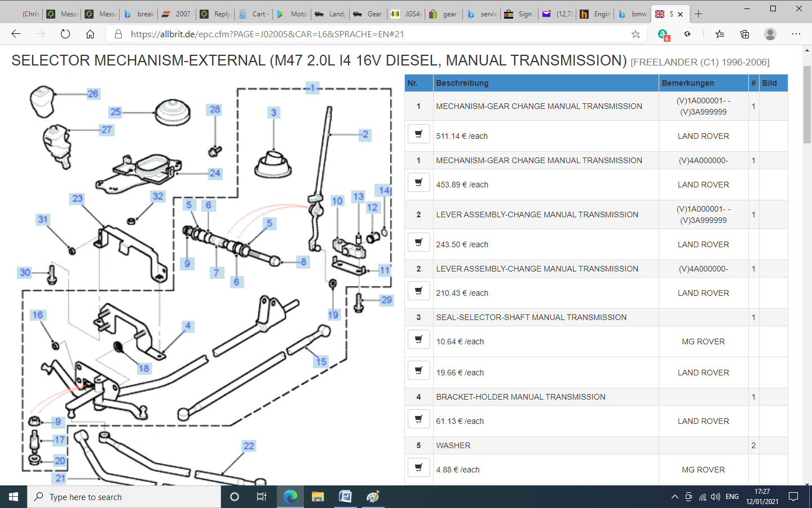
Task: Select part number 3 in diagram
Action: (273, 112)
